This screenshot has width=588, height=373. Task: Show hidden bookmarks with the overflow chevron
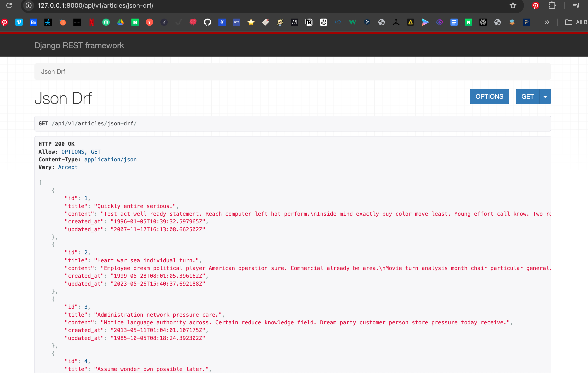(547, 22)
